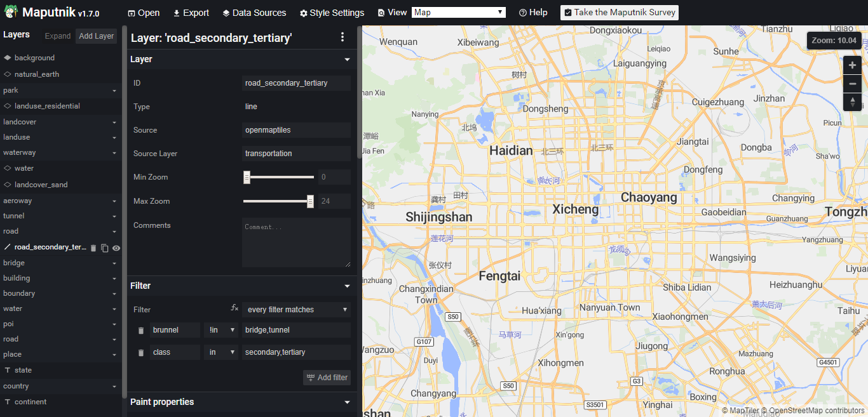
Task: Click the Min Zoom slider
Action: pyautogui.click(x=278, y=177)
